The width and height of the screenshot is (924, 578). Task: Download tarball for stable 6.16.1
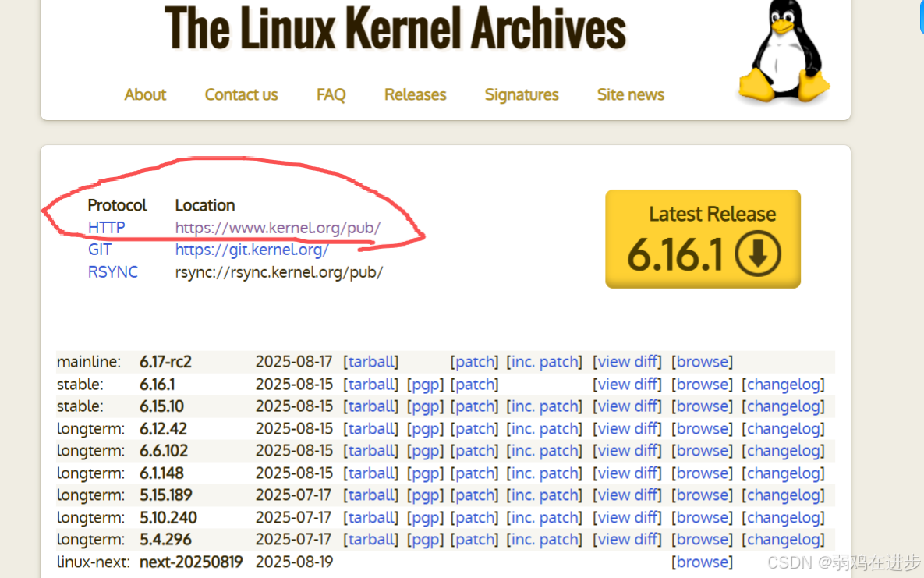pos(370,385)
